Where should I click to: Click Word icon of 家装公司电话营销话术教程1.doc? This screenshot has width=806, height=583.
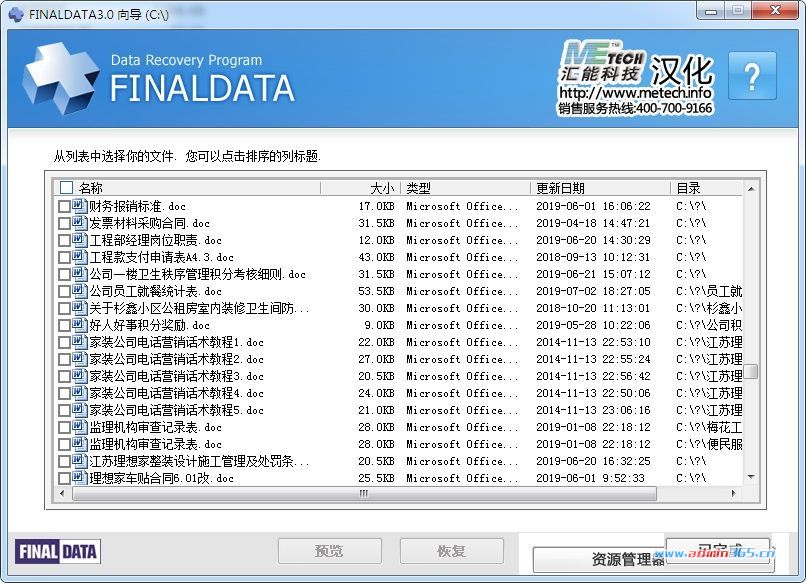(x=79, y=341)
